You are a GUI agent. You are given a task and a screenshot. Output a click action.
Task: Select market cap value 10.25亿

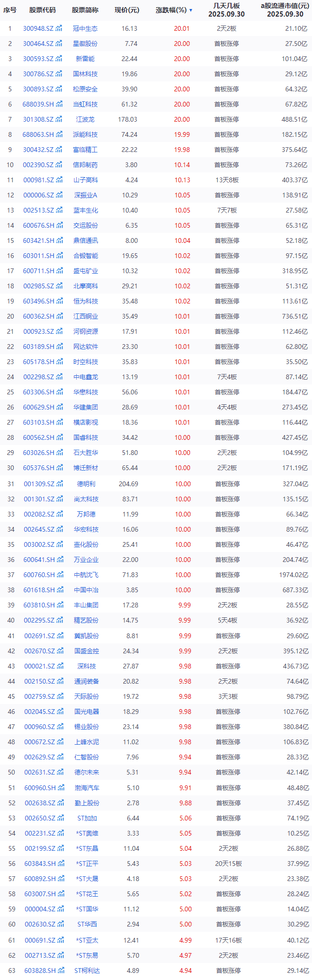tap(298, 833)
